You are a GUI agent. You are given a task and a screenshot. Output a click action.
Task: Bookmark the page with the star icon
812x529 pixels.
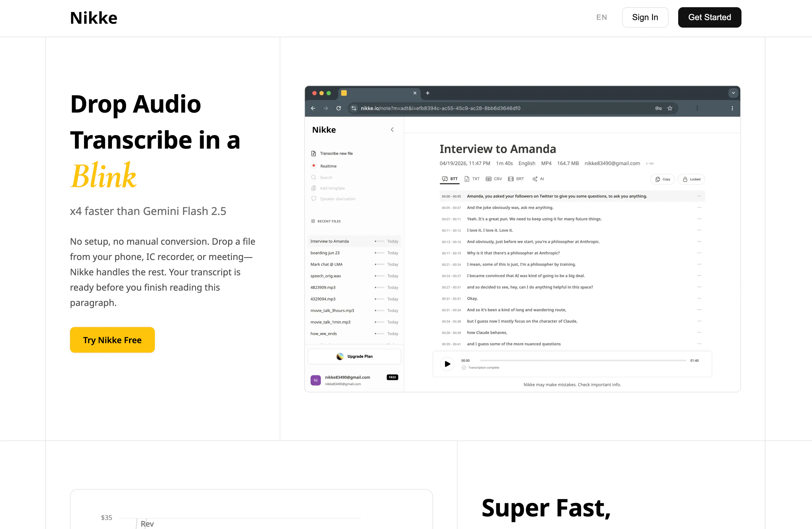pyautogui.click(x=670, y=108)
